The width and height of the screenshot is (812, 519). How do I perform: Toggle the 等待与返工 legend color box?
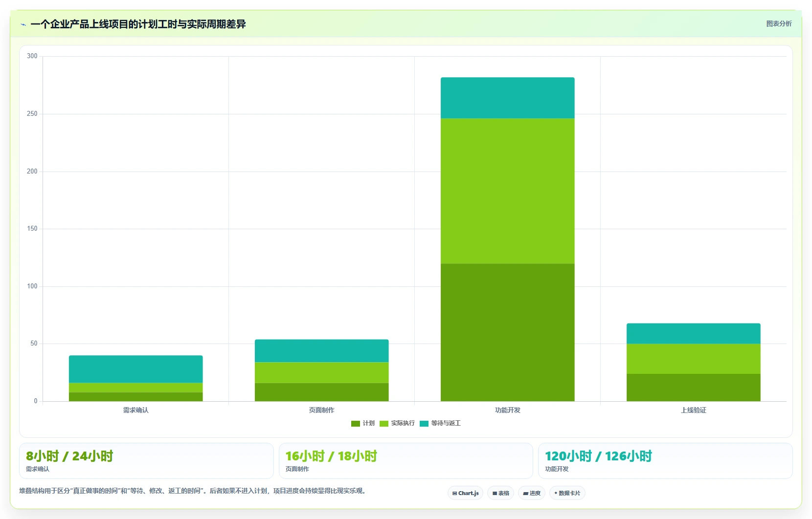[x=424, y=424]
